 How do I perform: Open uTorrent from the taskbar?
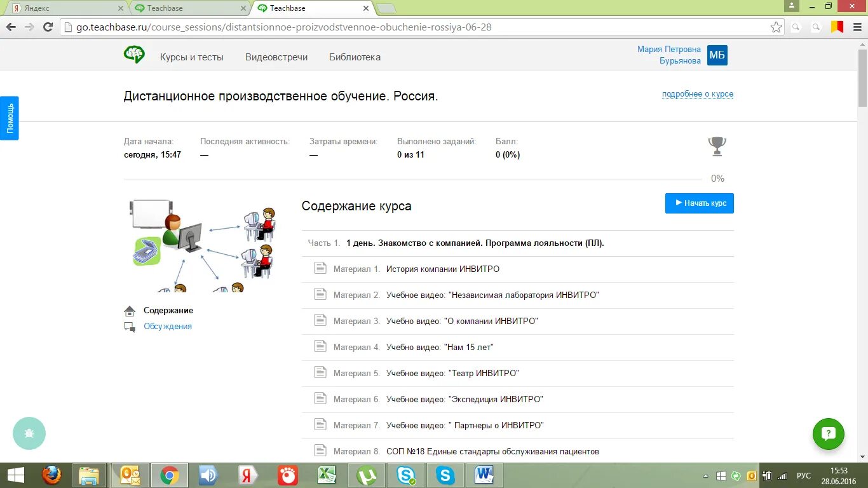367,475
